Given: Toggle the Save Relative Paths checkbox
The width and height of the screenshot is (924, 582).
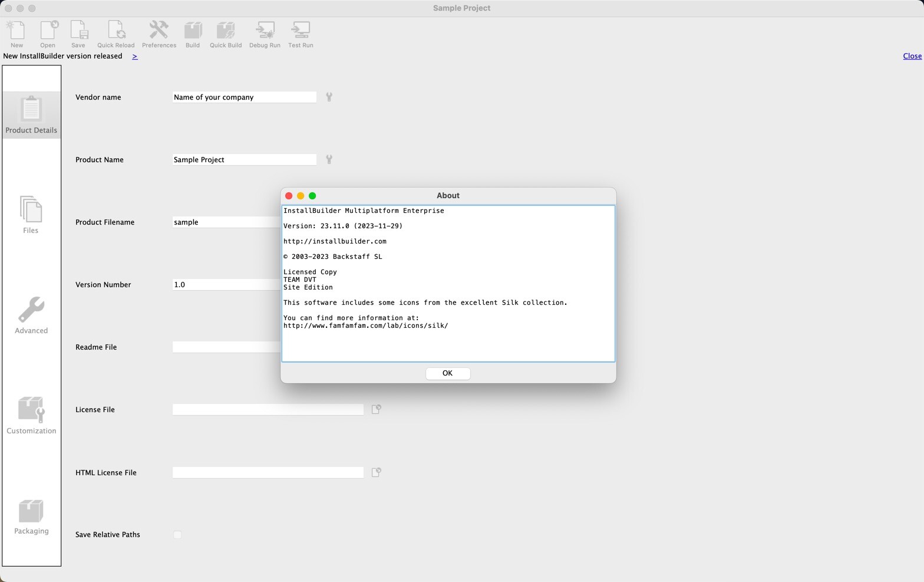Looking at the screenshot, I should pyautogui.click(x=177, y=535).
